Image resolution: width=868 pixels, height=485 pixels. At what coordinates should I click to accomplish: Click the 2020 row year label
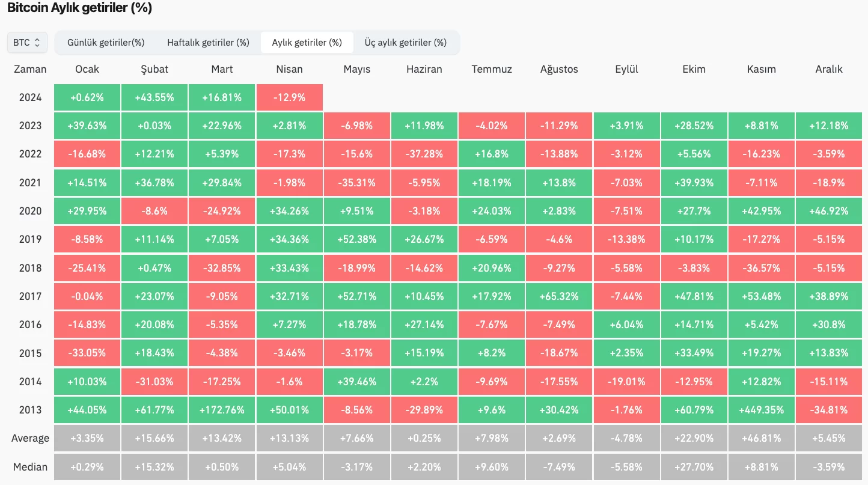(30, 211)
